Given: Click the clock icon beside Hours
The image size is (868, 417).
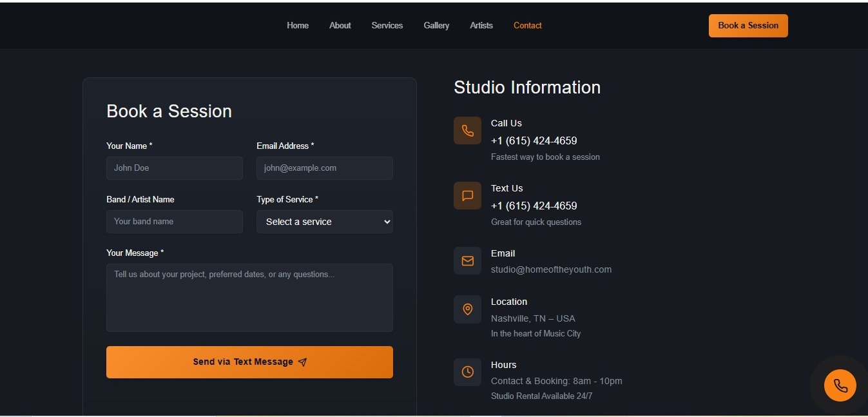Looking at the screenshot, I should pyautogui.click(x=467, y=373).
